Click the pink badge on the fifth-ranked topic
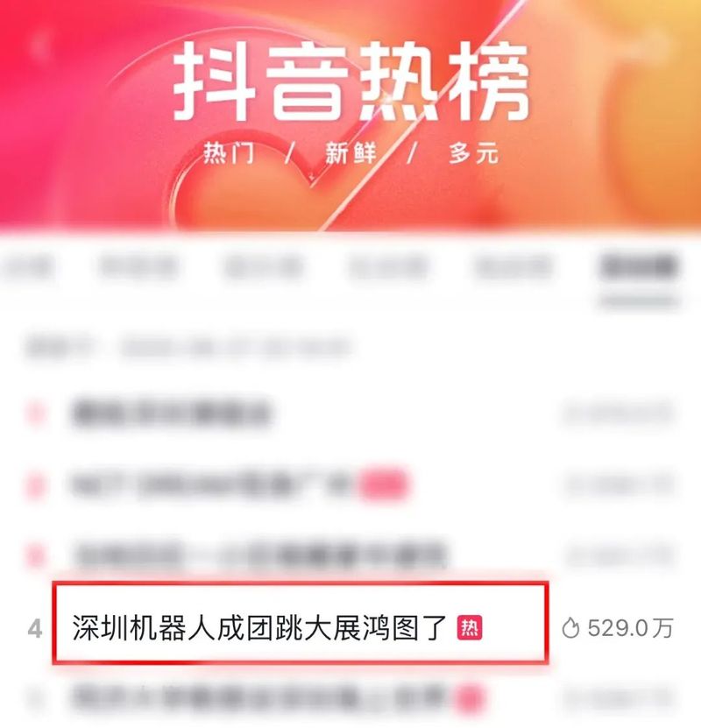This screenshot has width=701, height=728. [471, 699]
